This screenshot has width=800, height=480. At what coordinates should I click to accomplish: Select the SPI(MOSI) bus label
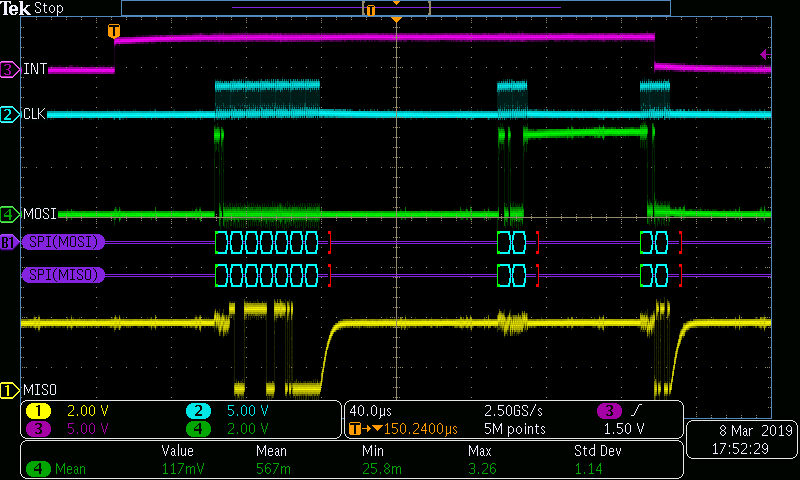point(63,242)
